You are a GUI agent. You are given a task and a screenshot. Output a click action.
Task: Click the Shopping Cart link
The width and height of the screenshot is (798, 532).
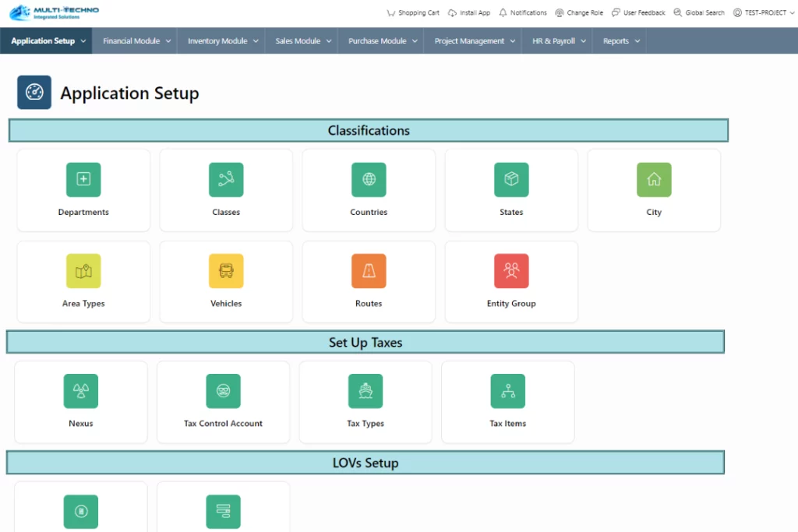pos(413,12)
